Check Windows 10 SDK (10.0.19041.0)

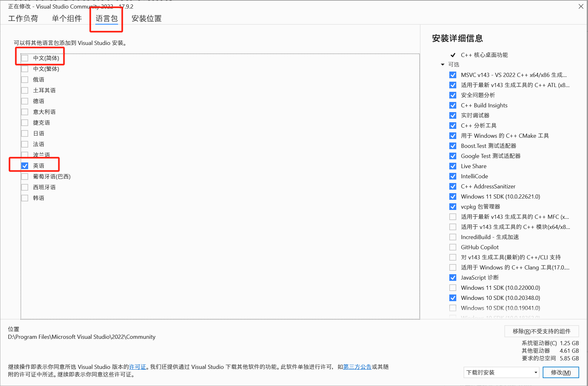pos(453,308)
